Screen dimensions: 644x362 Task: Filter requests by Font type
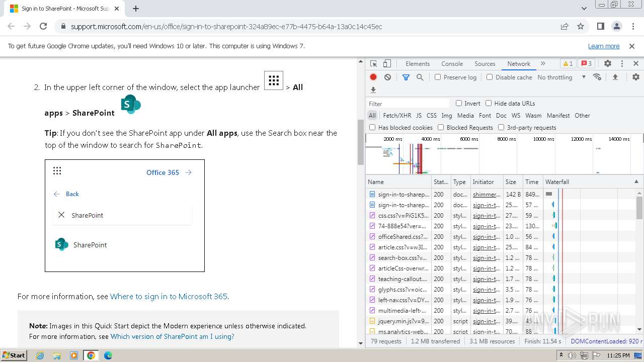pos(485,115)
